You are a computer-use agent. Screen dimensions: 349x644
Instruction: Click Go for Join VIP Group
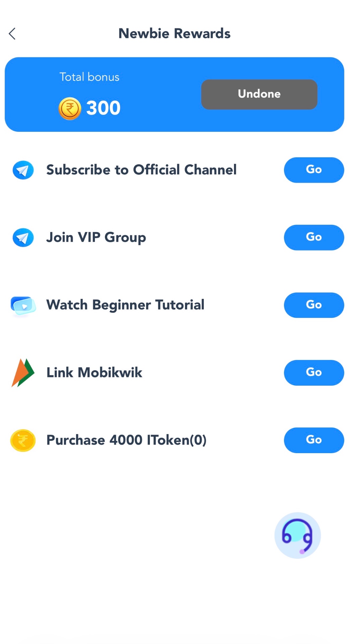coord(314,237)
